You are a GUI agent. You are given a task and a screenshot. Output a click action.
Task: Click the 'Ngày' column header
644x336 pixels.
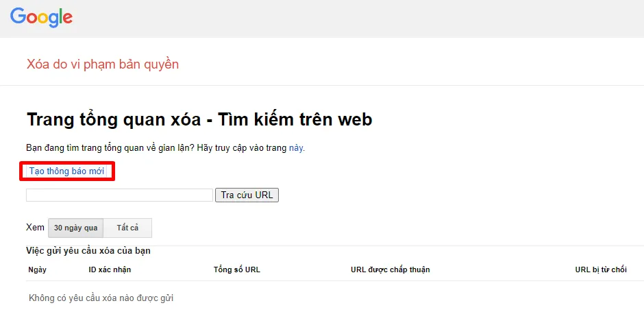(x=38, y=269)
